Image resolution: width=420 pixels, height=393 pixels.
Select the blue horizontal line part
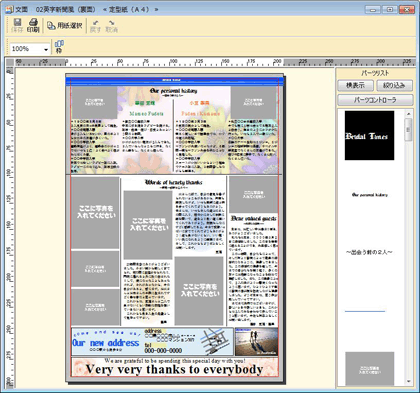(x=365, y=311)
